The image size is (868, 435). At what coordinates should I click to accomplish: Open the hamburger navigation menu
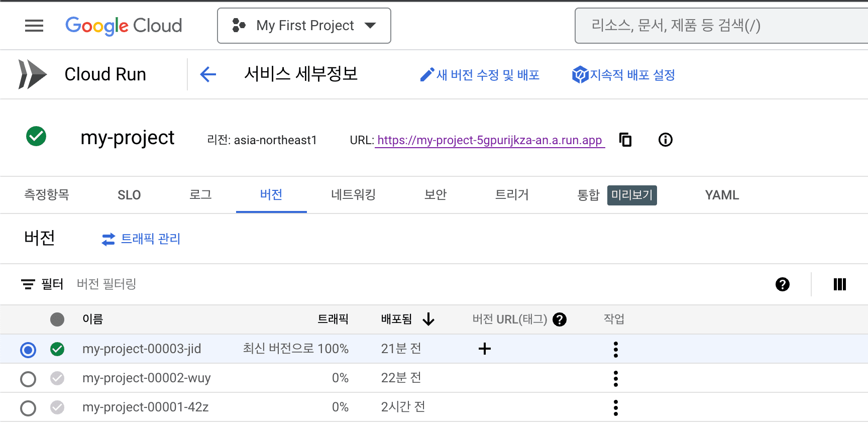coord(34,26)
